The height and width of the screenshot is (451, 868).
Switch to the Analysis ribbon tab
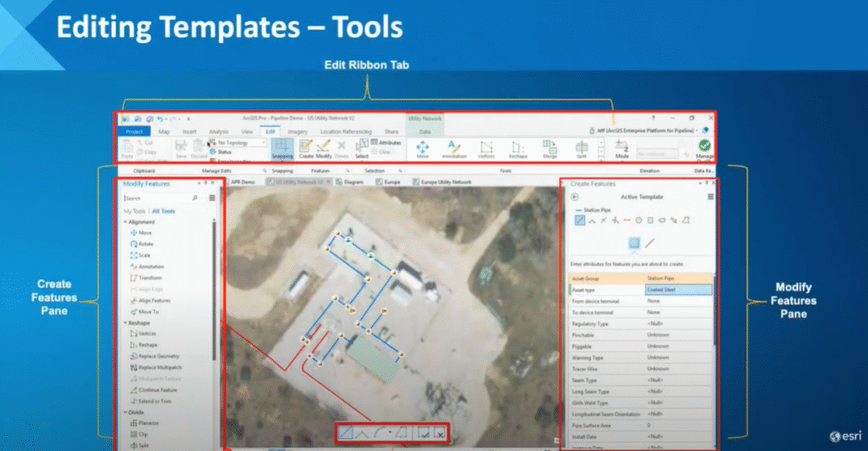click(x=219, y=131)
